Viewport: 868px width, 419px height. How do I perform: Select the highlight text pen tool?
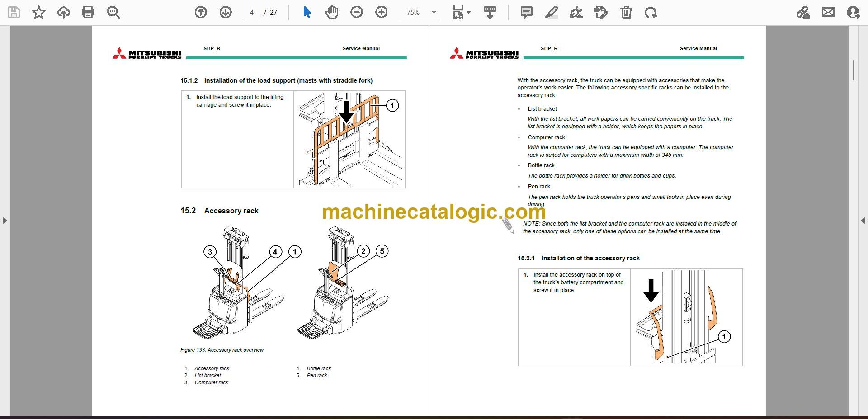(551, 12)
